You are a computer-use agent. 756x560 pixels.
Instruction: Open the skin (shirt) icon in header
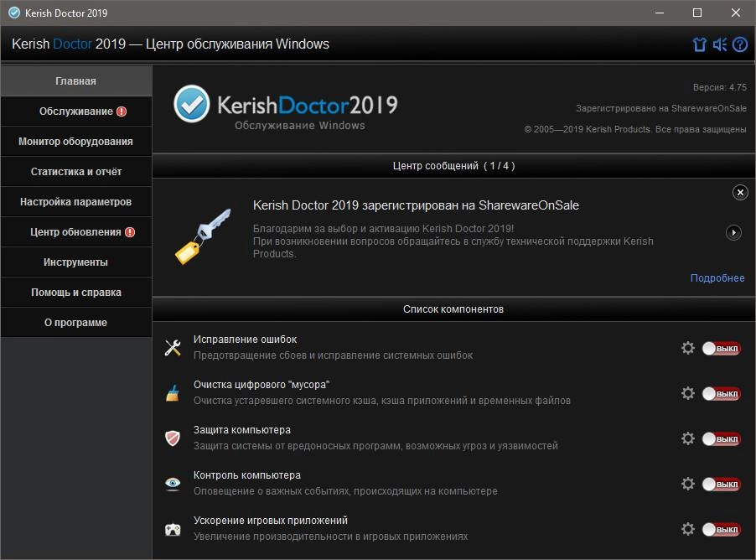pyautogui.click(x=700, y=44)
